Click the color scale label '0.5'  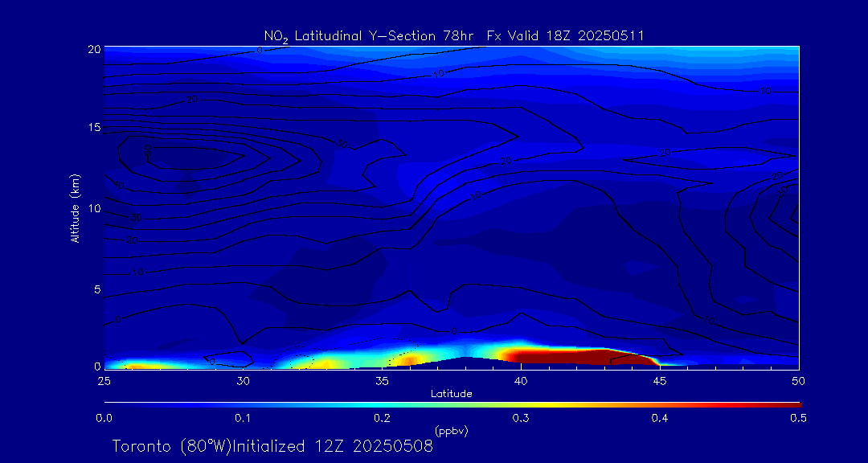tap(798, 419)
